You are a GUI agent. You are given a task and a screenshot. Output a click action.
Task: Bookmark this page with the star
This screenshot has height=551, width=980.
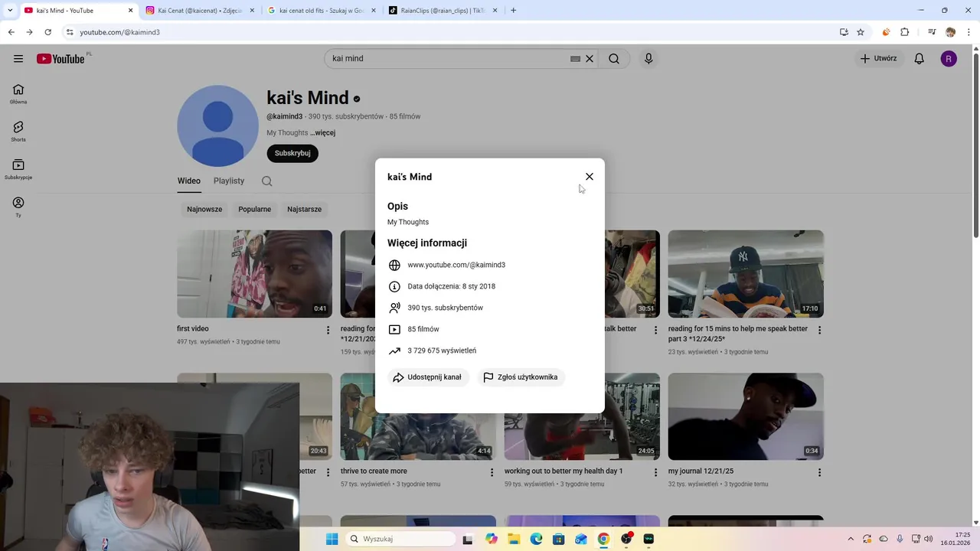pos(861,32)
